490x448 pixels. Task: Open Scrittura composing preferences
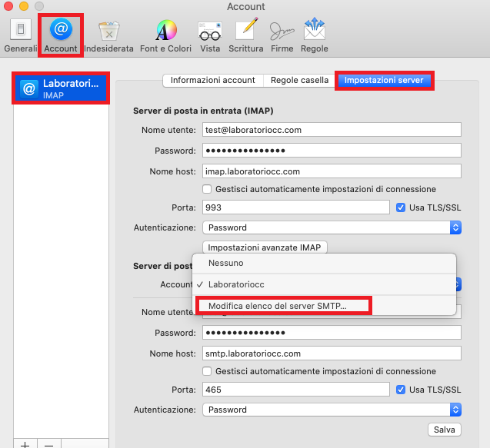(245, 35)
